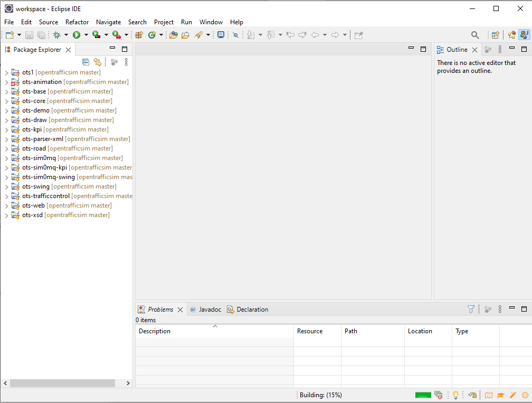The height and width of the screenshot is (403, 532).
Task: Expand the ots-road project node
Action: [6, 149]
